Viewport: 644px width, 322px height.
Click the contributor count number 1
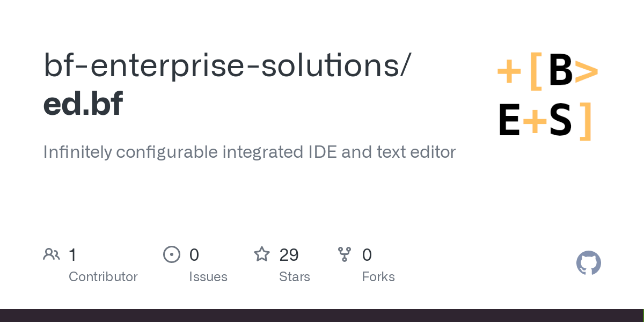[72, 254]
